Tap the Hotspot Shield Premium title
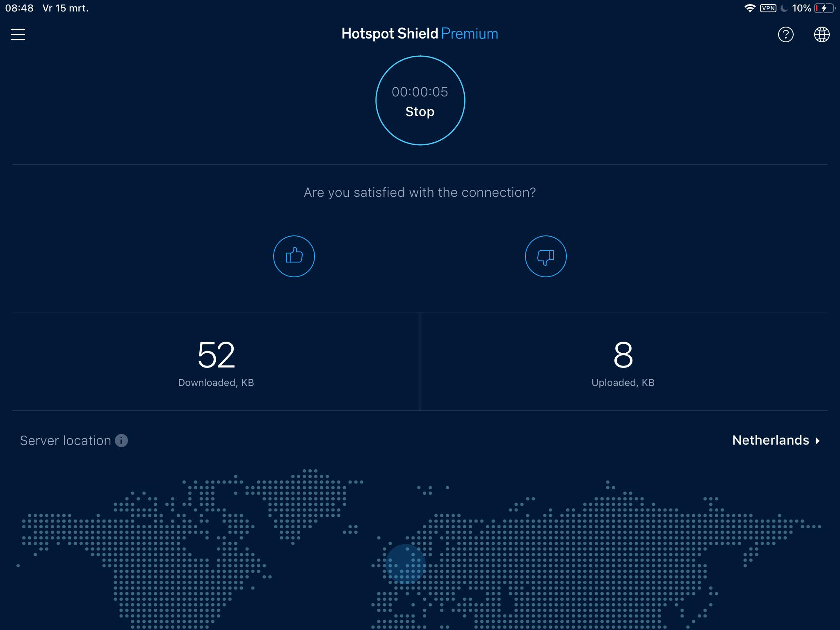This screenshot has width=840, height=630. (420, 34)
